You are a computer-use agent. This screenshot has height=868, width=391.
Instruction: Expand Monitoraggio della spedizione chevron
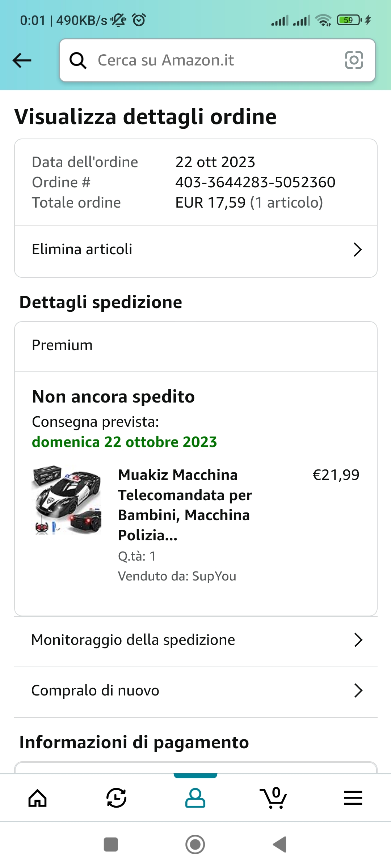[x=358, y=640]
